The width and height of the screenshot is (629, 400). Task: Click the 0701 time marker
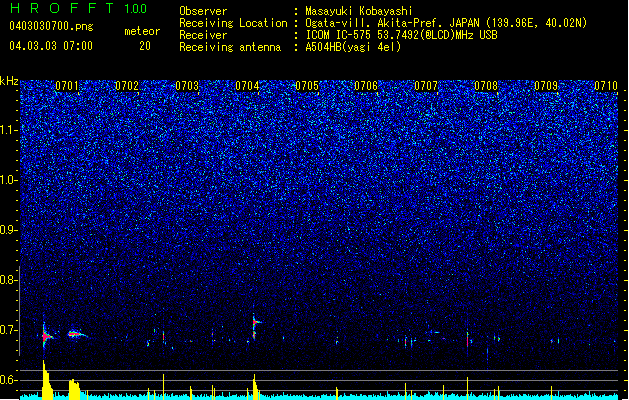(x=67, y=86)
